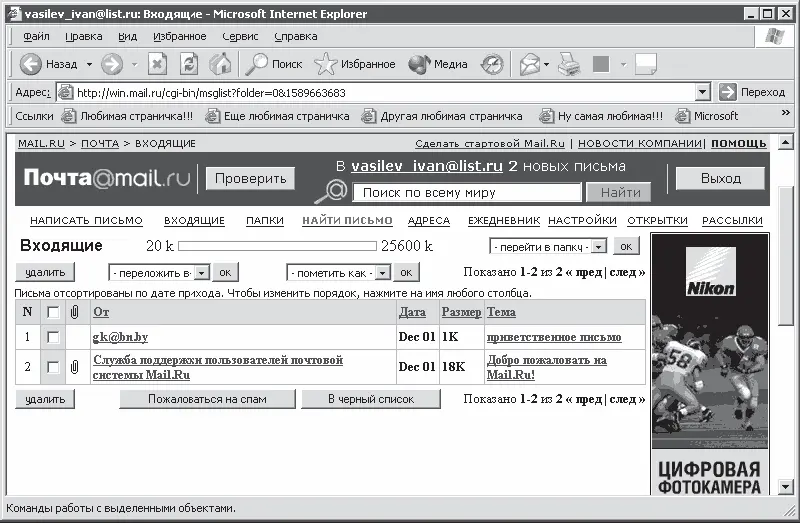This screenshot has width=800, height=523.
Task: Expand the Mail icon dropdown arrow
Action: point(546,65)
